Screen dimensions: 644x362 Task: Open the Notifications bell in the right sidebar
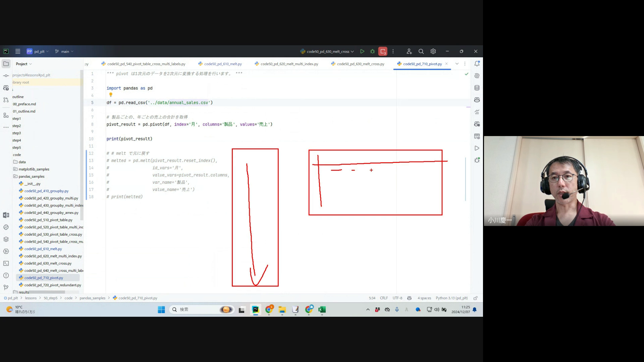[x=477, y=64]
